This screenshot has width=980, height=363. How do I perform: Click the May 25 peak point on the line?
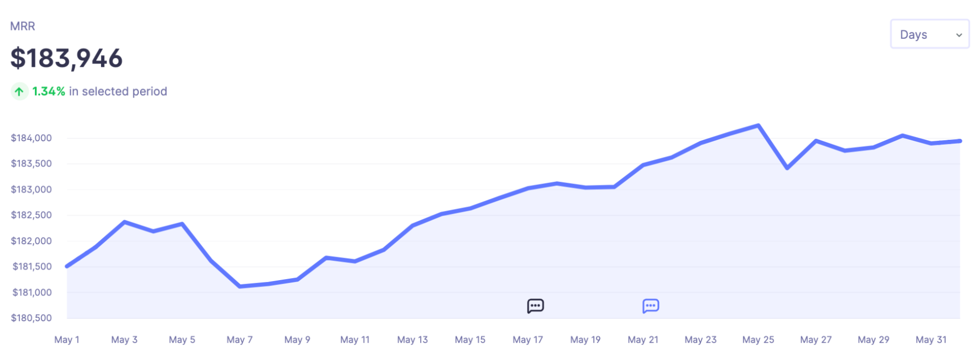click(x=758, y=125)
